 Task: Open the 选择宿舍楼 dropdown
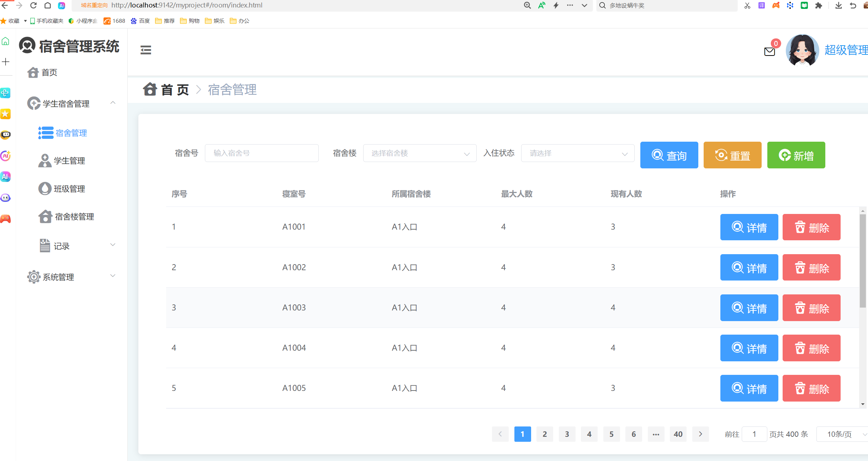[420, 153]
